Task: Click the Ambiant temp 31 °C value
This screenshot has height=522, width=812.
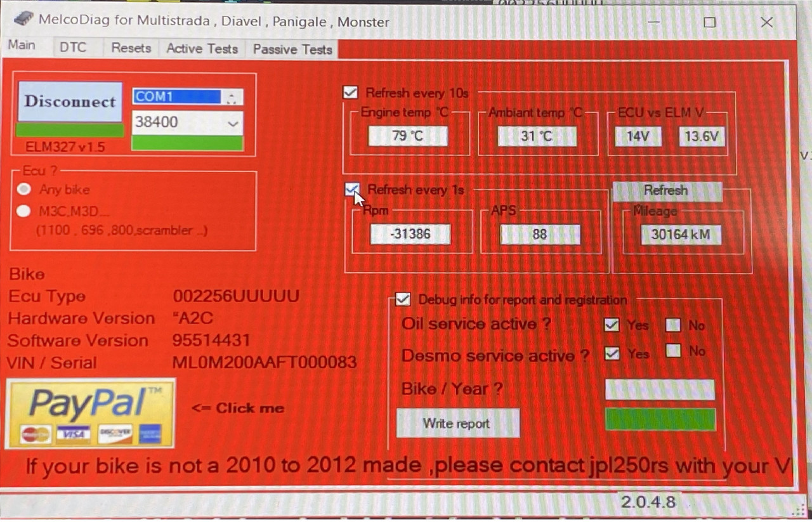Action: coord(537,136)
